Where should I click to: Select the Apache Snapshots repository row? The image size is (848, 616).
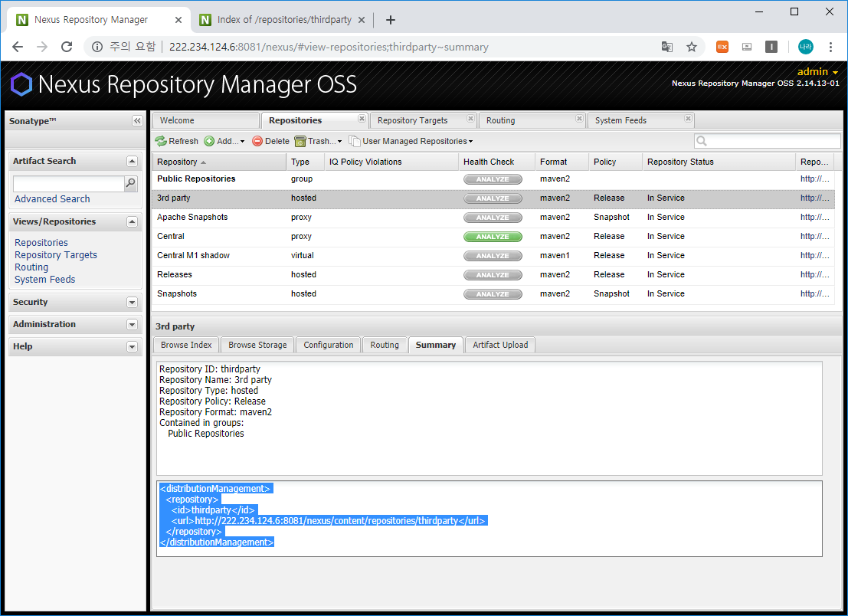[x=493, y=218]
